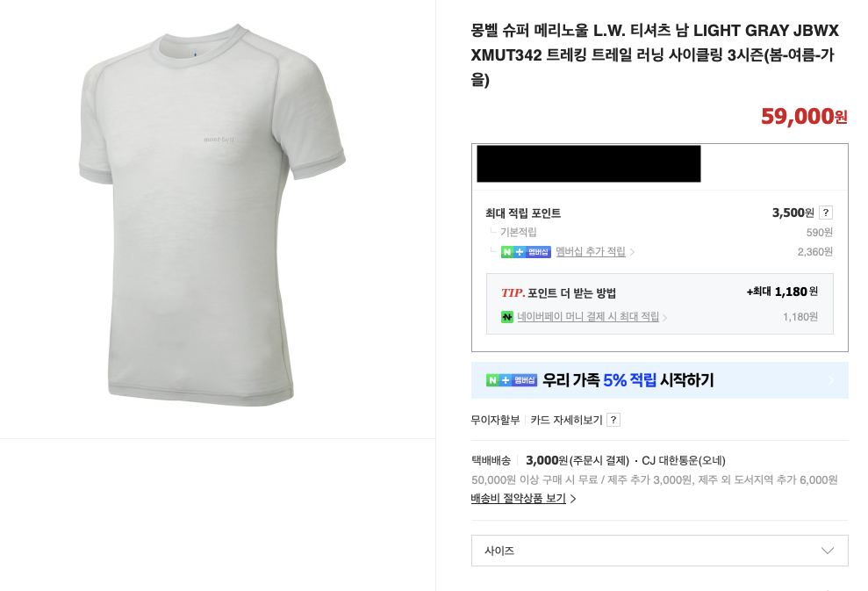The image size is (868, 591).
Task: Click the down arrow of the 사이즈 selector
Action: 827,551
